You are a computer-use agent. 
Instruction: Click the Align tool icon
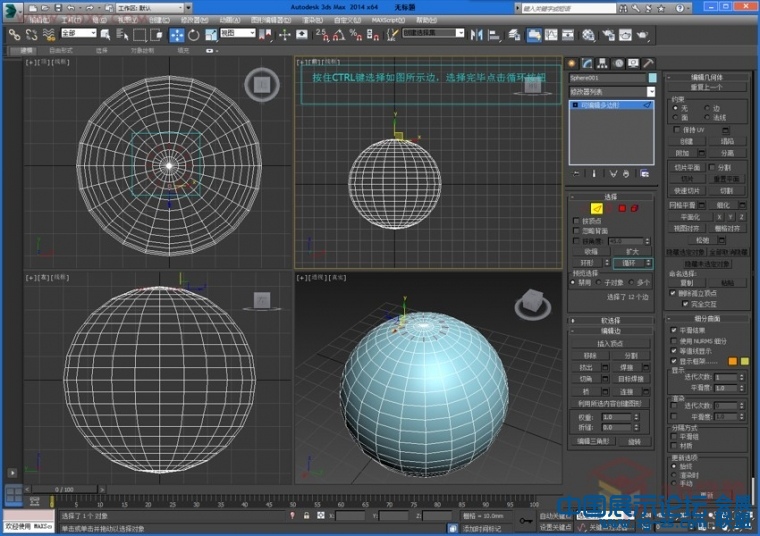tap(494, 35)
